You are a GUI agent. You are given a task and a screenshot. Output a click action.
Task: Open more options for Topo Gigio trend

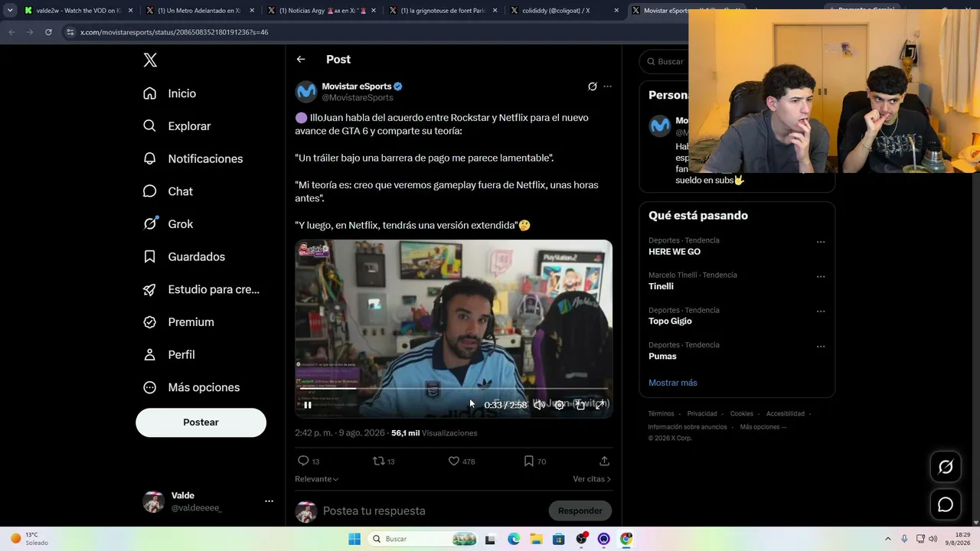point(820,311)
